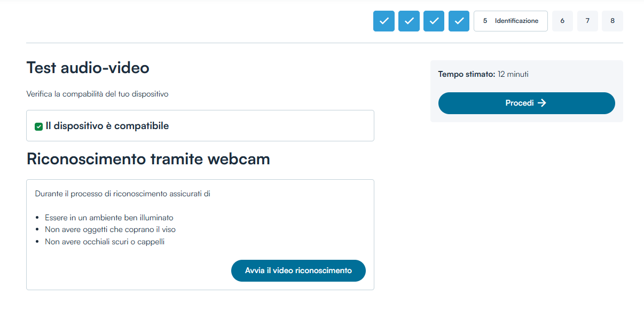Go back to the second completed step
644x319 pixels.
(x=409, y=21)
